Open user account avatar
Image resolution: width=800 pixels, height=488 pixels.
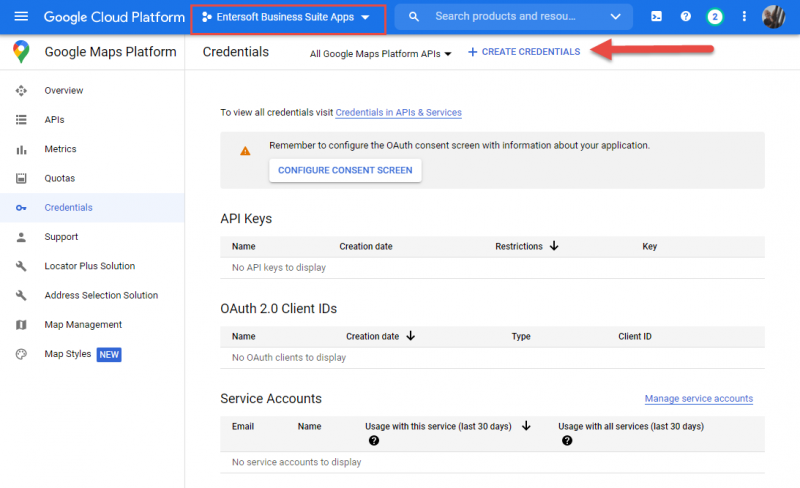point(773,17)
